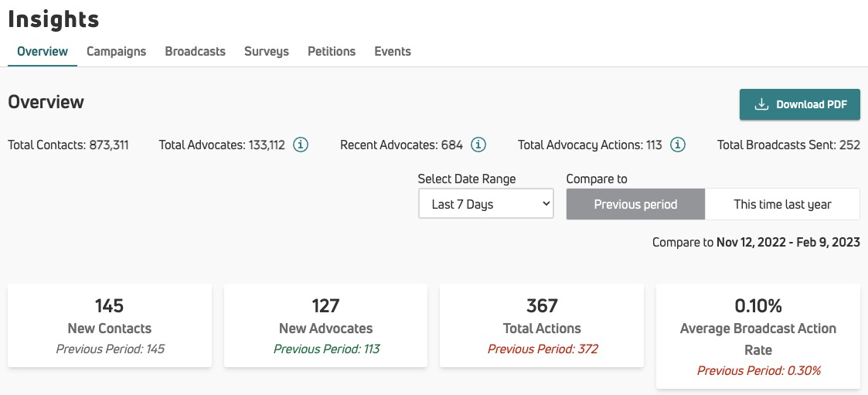Screen dimensions: 868x395
Task: Open the Average Broadcast Action Rate card
Action: (x=757, y=336)
